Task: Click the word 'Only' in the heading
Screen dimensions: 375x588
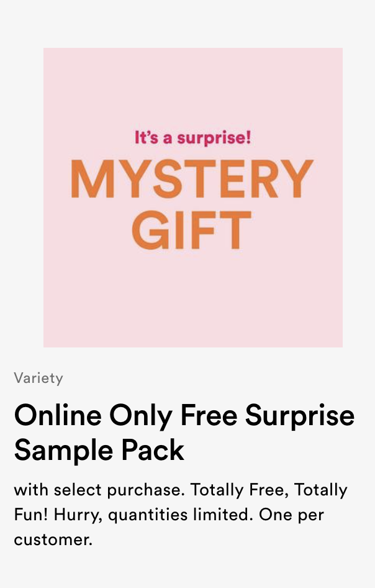Action: [x=141, y=416]
